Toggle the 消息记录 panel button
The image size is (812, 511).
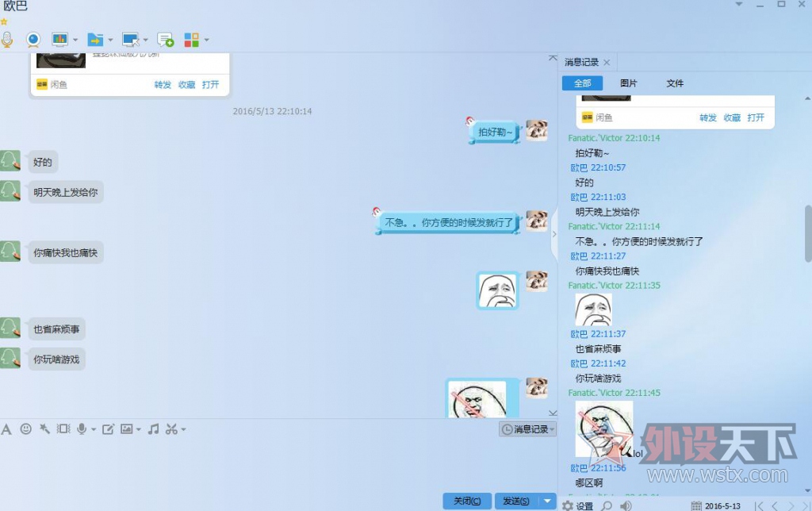point(527,429)
